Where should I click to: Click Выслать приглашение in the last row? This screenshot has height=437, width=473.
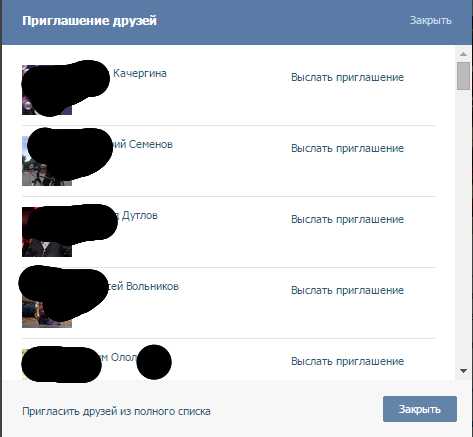click(x=347, y=361)
